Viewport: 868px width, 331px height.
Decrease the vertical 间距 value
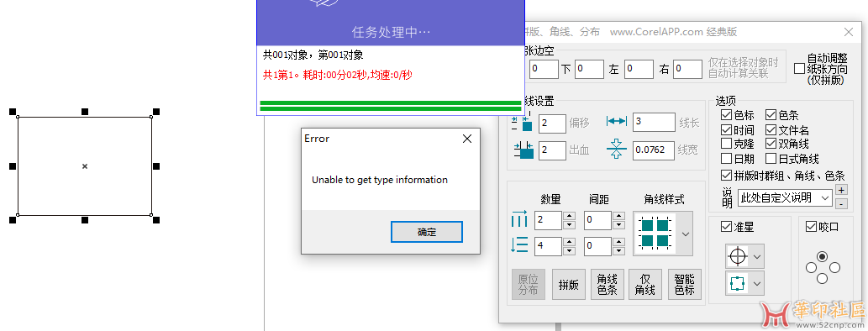619,250
